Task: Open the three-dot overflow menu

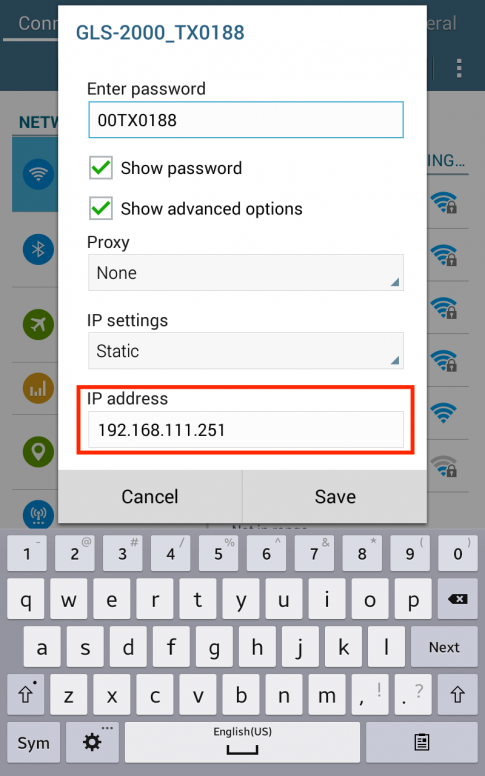Action: coord(459,68)
